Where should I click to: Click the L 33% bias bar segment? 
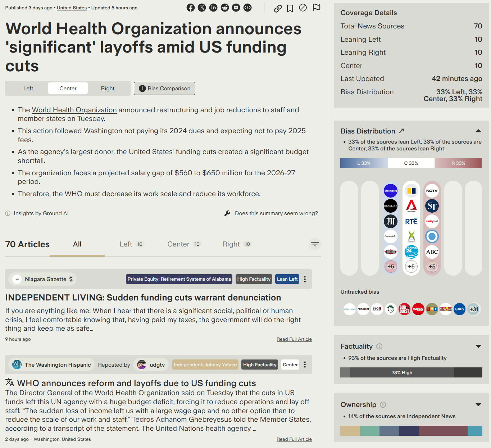pyautogui.click(x=364, y=163)
